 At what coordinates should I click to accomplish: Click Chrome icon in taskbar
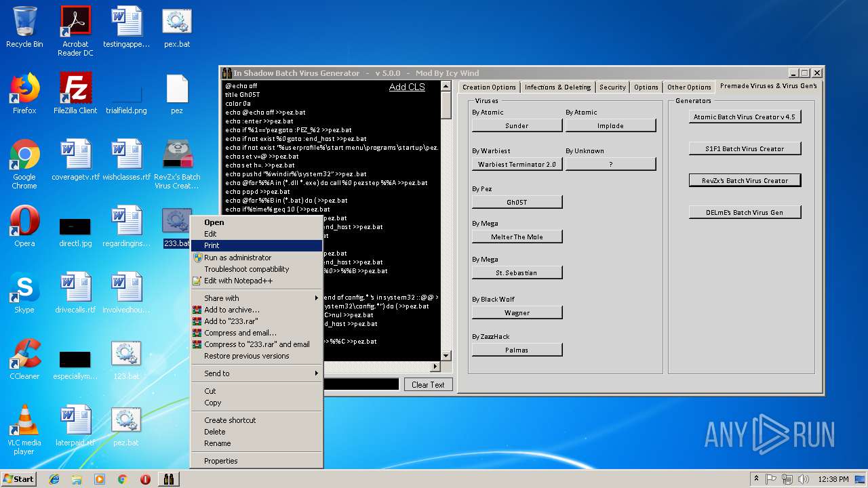click(122, 479)
